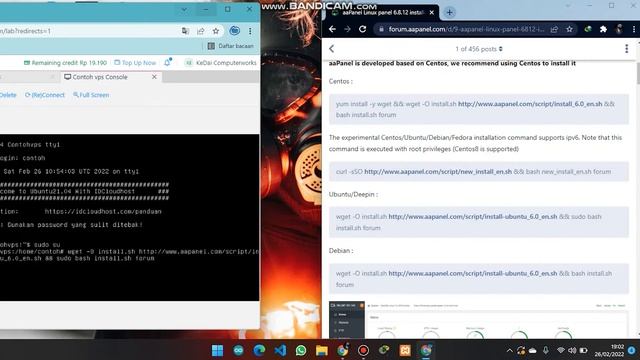The height and width of the screenshot is (360, 640).
Task: Click the share icon in the left browser address bar
Action: 200,31
